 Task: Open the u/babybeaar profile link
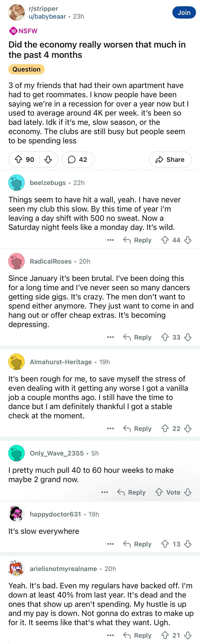click(47, 17)
